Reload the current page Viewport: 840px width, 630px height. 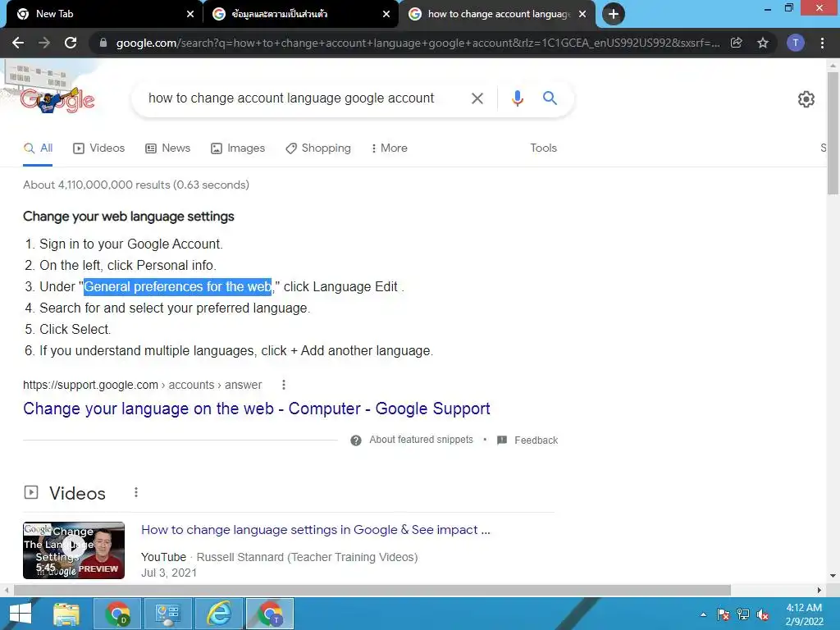(71, 43)
